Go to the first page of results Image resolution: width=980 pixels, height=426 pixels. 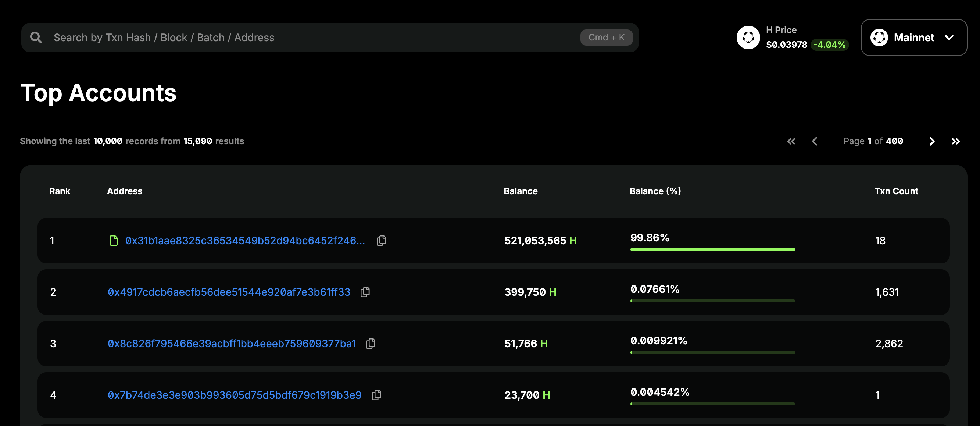(791, 141)
